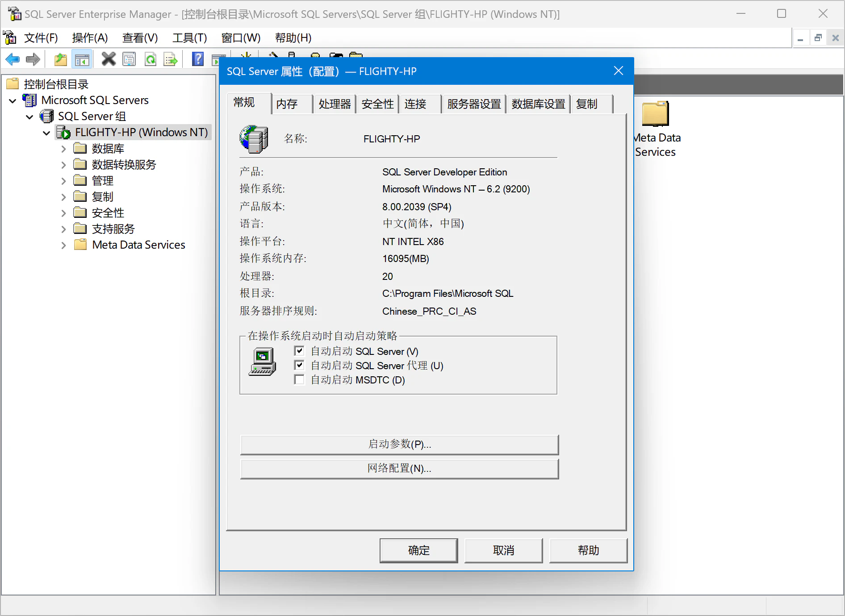The image size is (845, 616).
Task: Click the Back navigation arrow in toolbar
Action: click(x=12, y=59)
